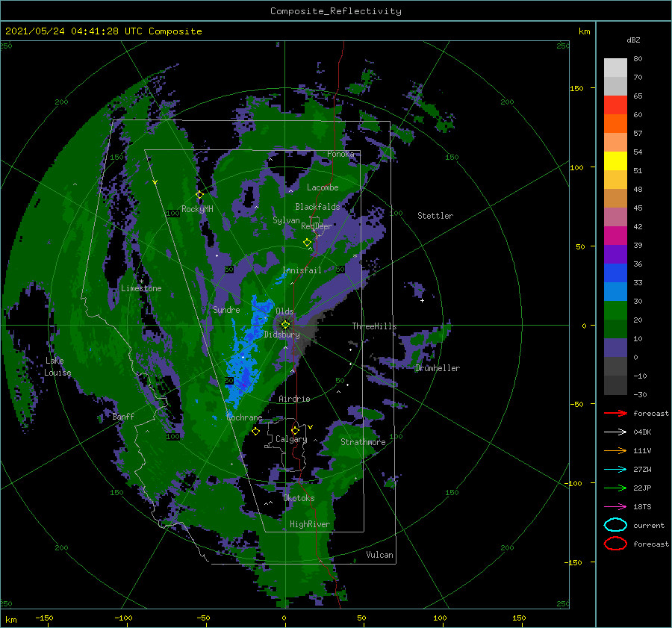Click the green 22JP arrow in the legend
672x628 pixels.
point(616,488)
